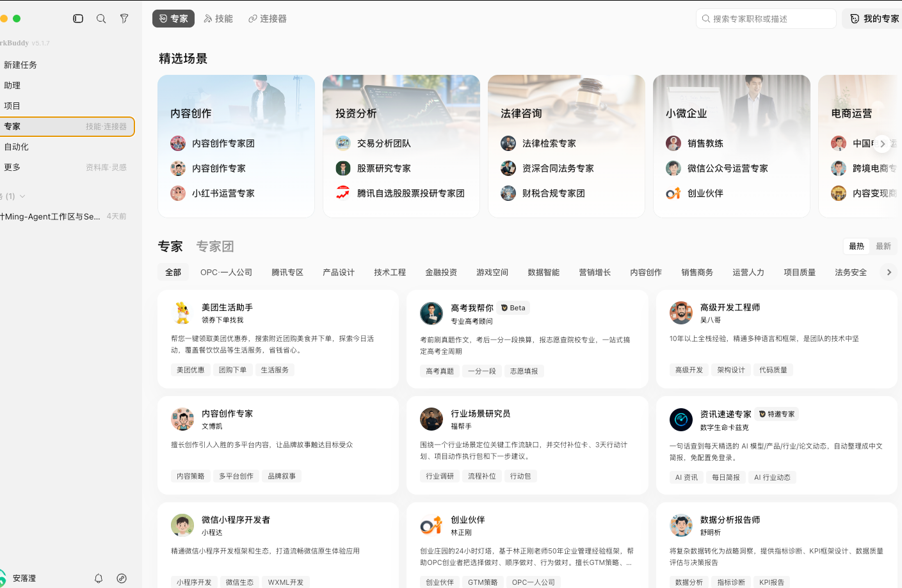Show more featured scenes with the arrow

[x=882, y=144]
